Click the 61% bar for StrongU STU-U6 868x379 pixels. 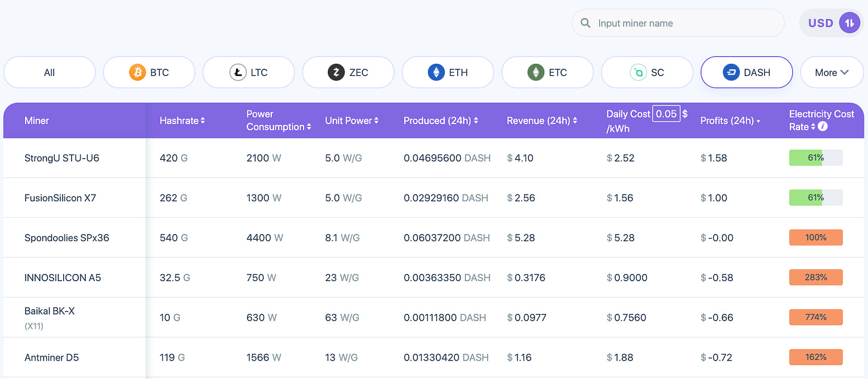pyautogui.click(x=816, y=158)
